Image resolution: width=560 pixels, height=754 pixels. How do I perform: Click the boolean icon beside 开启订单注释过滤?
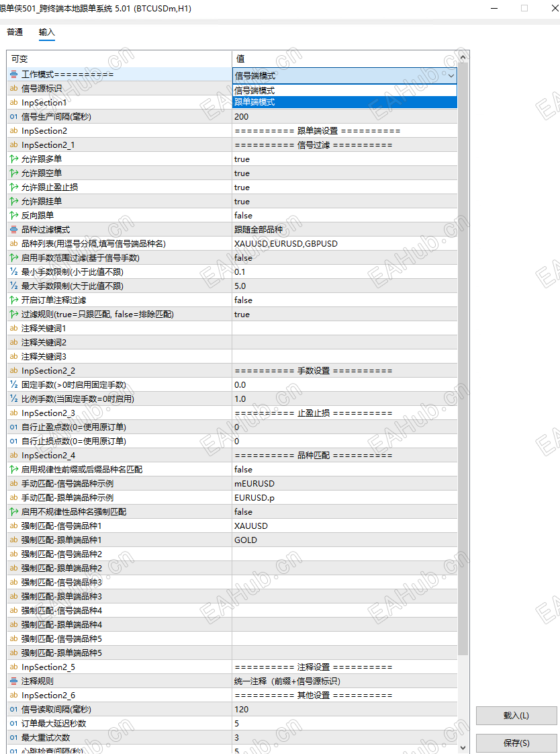pyautogui.click(x=13, y=300)
